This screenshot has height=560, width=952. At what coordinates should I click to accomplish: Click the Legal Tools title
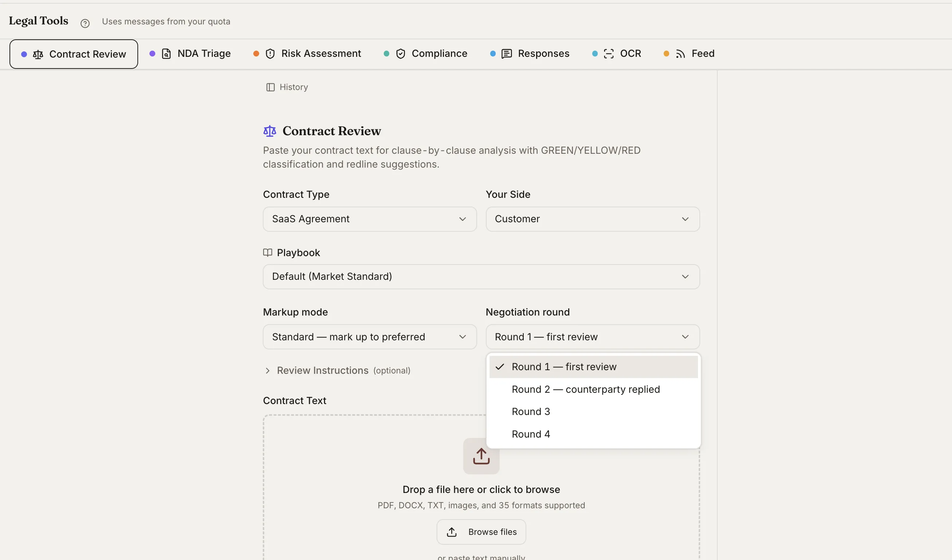tap(39, 21)
